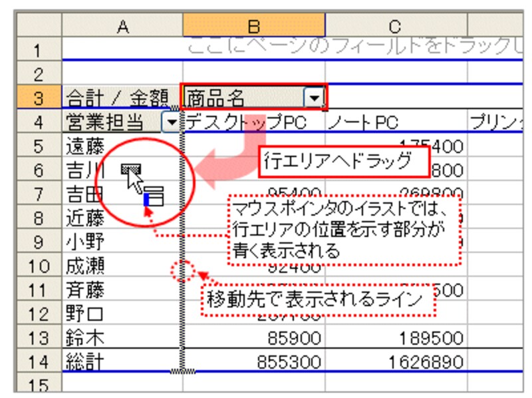Viewport: 532px width, 398px height.
Task: Open the 営業担当 field dropdown arrow
Action: click(x=172, y=122)
